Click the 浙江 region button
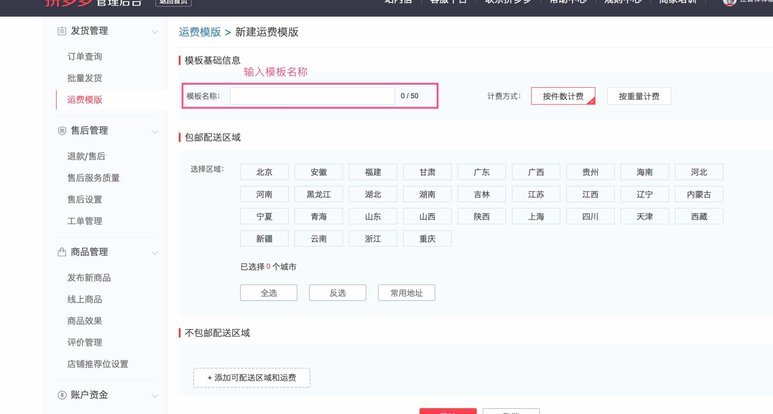The height and width of the screenshot is (414, 773). coord(373,239)
